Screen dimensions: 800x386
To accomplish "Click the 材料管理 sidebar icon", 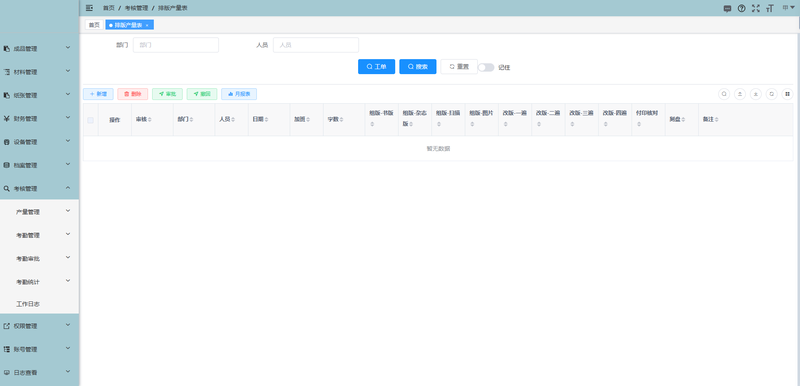I will click(x=7, y=72).
